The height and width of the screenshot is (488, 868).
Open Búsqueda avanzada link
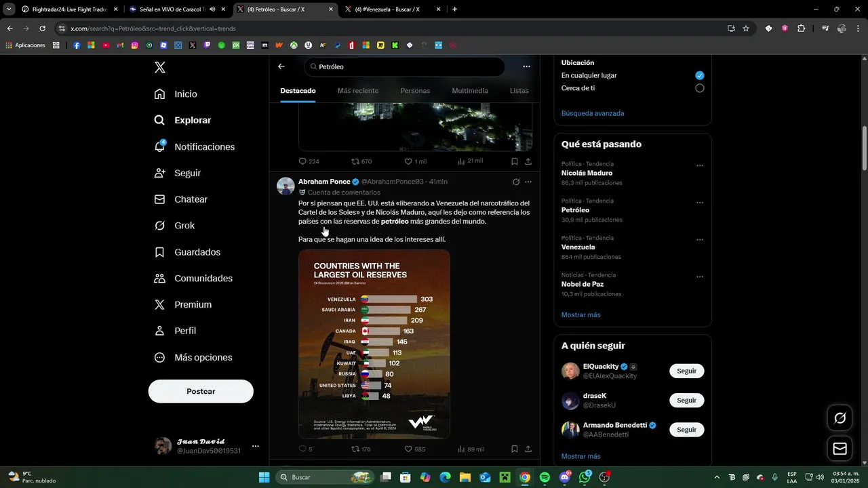[x=593, y=113]
